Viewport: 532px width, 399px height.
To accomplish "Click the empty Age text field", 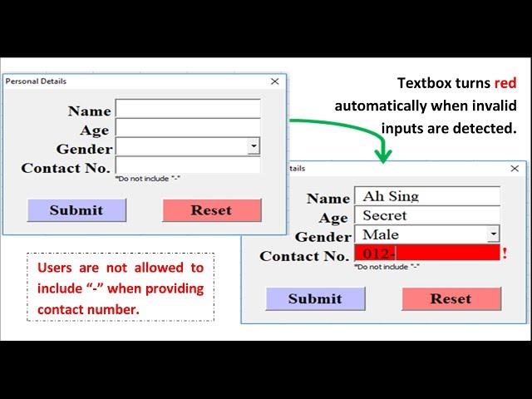I will click(x=188, y=128).
